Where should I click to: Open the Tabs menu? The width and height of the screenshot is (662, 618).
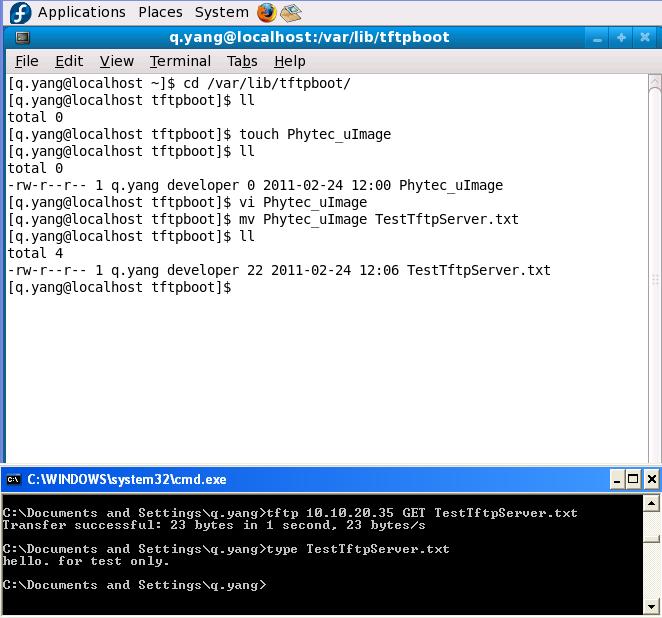242,61
